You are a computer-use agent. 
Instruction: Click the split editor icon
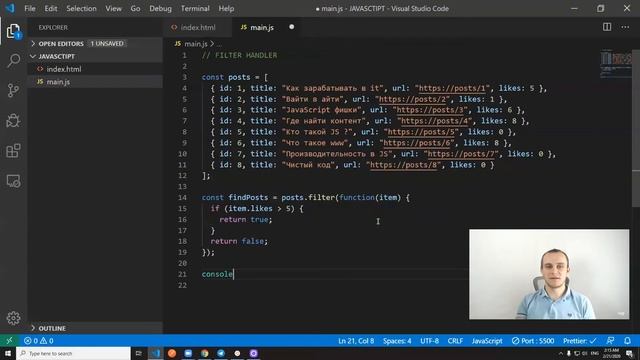pos(607,27)
